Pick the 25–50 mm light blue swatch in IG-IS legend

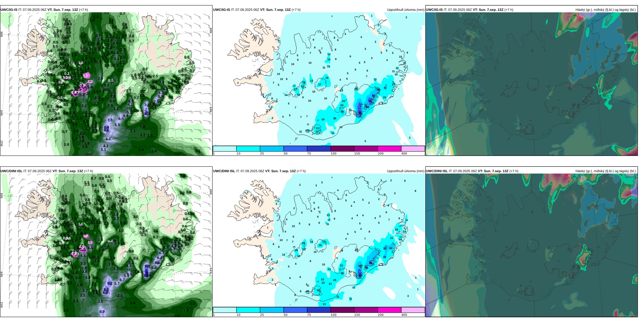point(272,148)
